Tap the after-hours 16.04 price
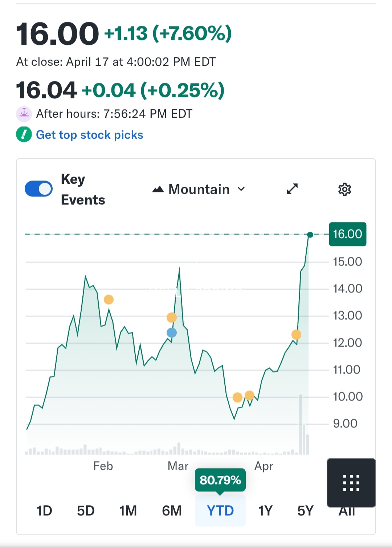This screenshot has width=392, height=547. (46, 90)
